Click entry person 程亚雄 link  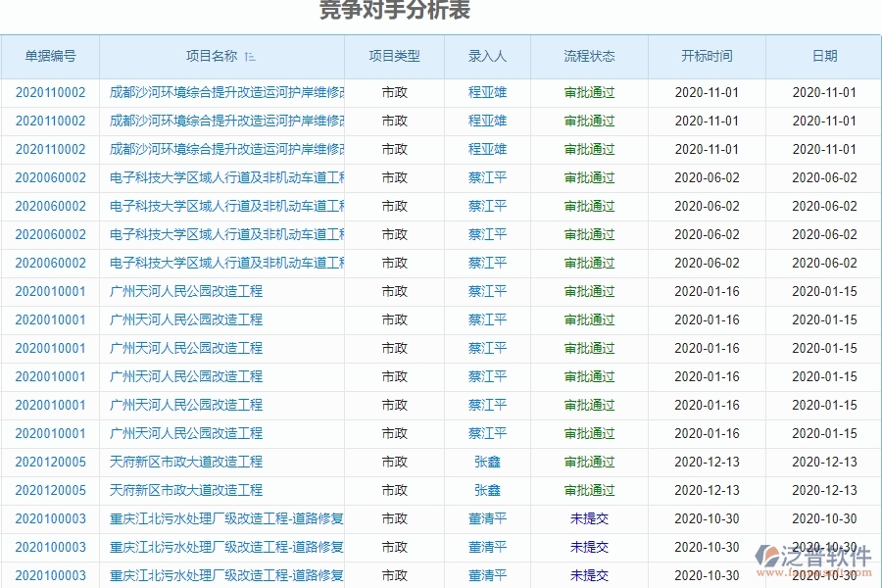pyautogui.click(x=487, y=92)
